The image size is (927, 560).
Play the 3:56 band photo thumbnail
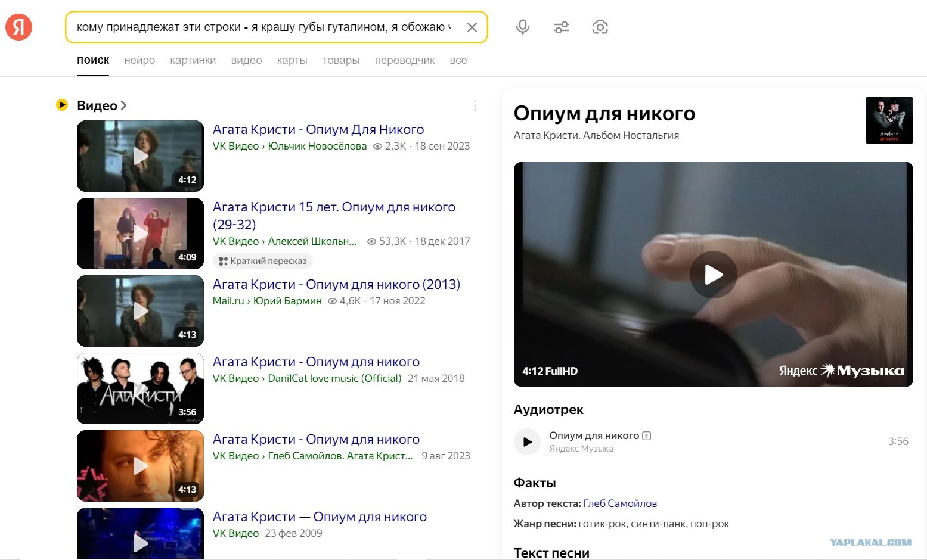pyautogui.click(x=140, y=388)
